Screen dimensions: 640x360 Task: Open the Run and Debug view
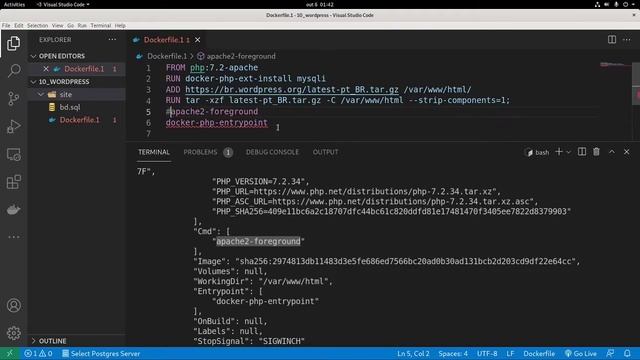pyautogui.click(x=13, y=126)
